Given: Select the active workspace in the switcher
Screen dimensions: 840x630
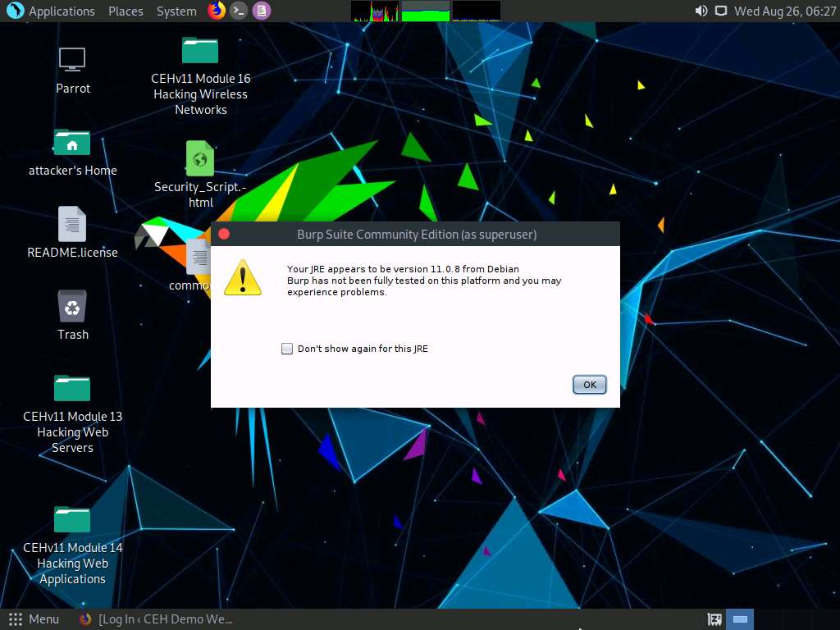Looking at the screenshot, I should (x=739, y=619).
